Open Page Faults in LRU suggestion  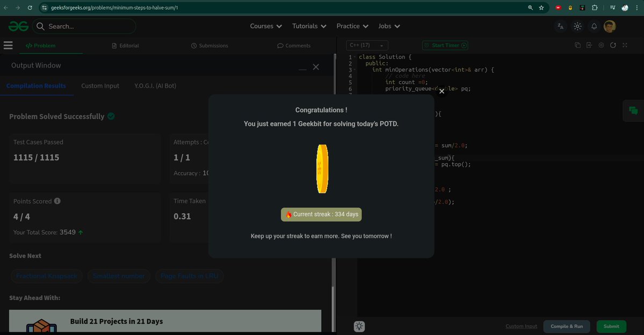tap(190, 276)
